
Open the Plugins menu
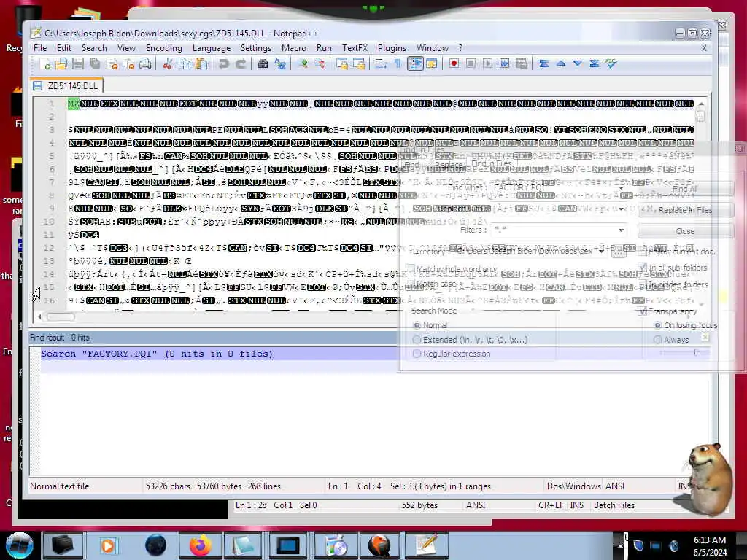click(x=392, y=48)
